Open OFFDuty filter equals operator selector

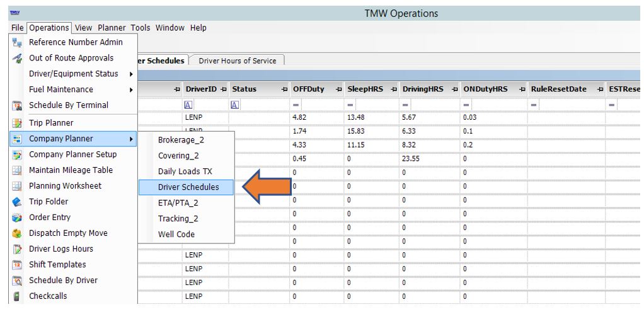pos(296,105)
